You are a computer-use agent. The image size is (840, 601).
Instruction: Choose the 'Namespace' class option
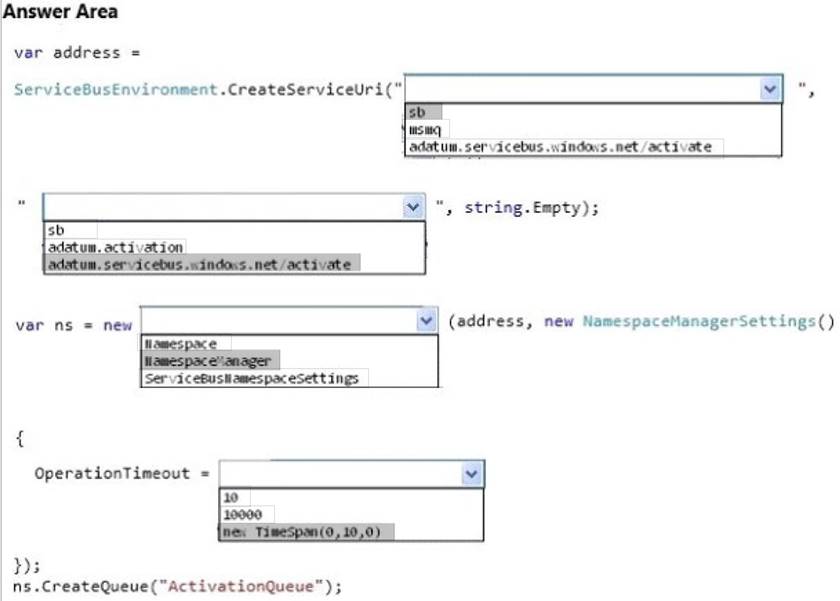tap(180, 343)
